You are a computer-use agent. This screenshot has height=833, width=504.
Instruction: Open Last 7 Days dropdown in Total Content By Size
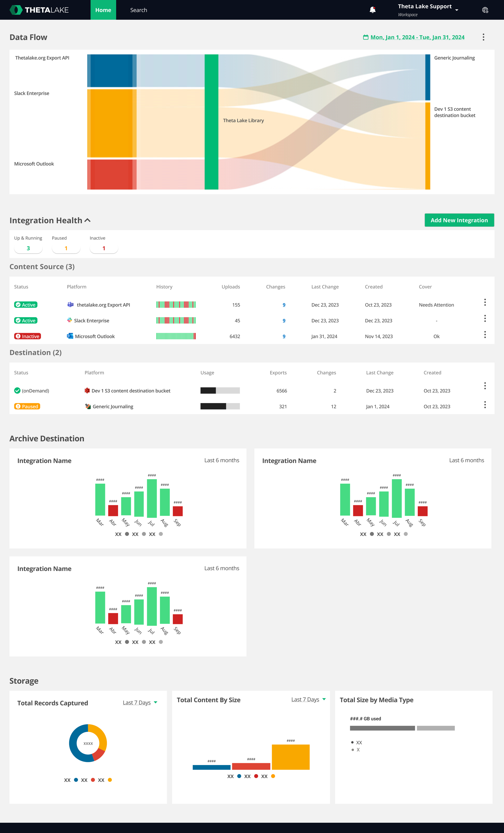[308, 699]
